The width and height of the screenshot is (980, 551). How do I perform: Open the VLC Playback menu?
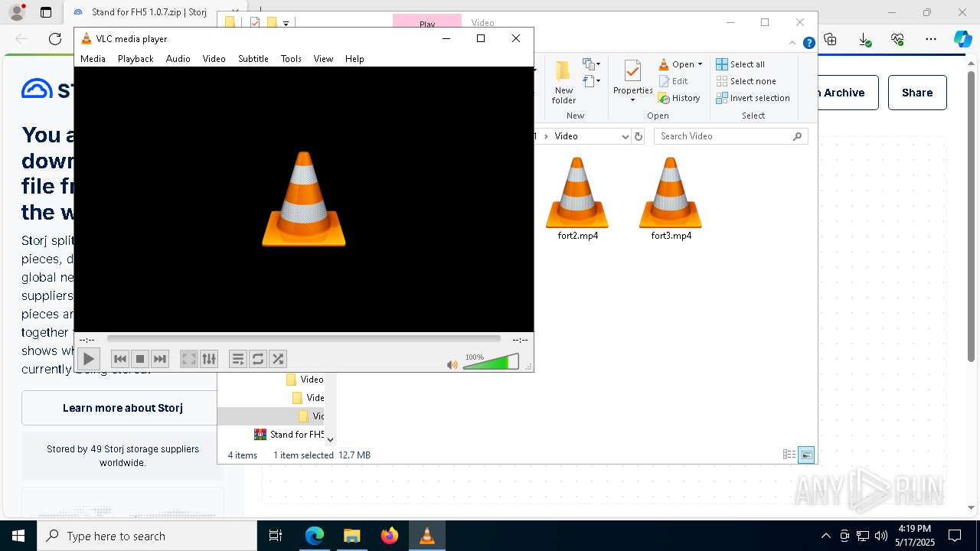pyautogui.click(x=136, y=59)
